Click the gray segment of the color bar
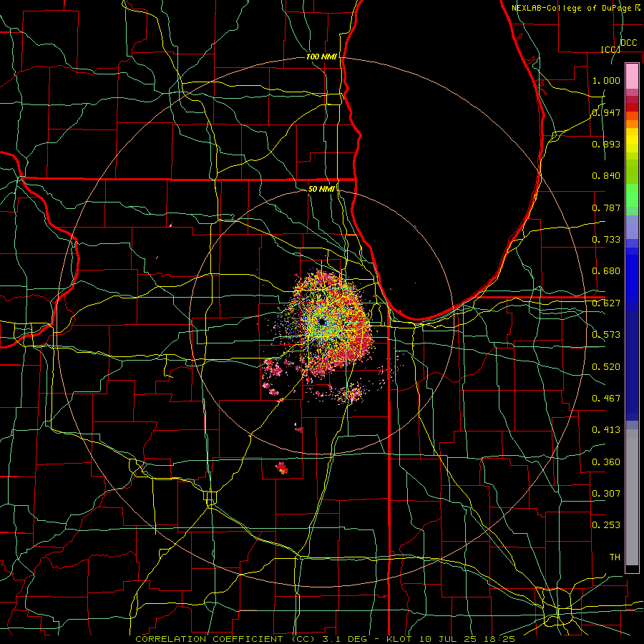644x644 pixels. (x=632, y=497)
